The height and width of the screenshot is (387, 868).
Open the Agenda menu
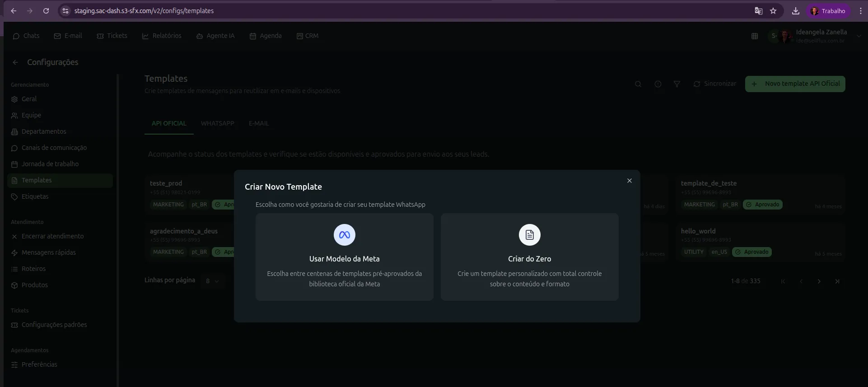266,36
